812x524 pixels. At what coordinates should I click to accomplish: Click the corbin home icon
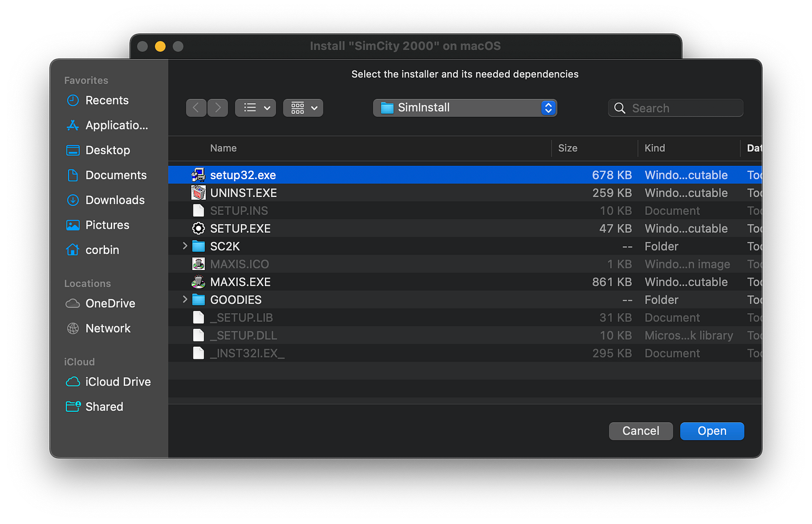(73, 249)
